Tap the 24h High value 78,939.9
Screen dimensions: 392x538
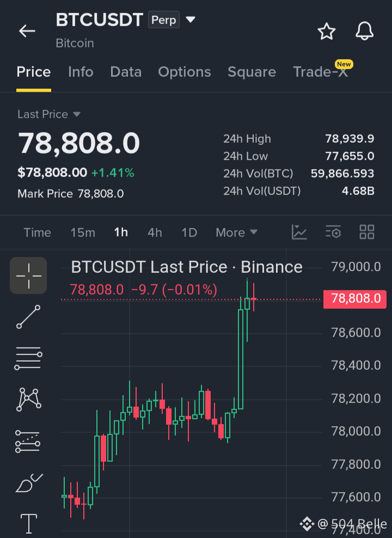pos(350,139)
